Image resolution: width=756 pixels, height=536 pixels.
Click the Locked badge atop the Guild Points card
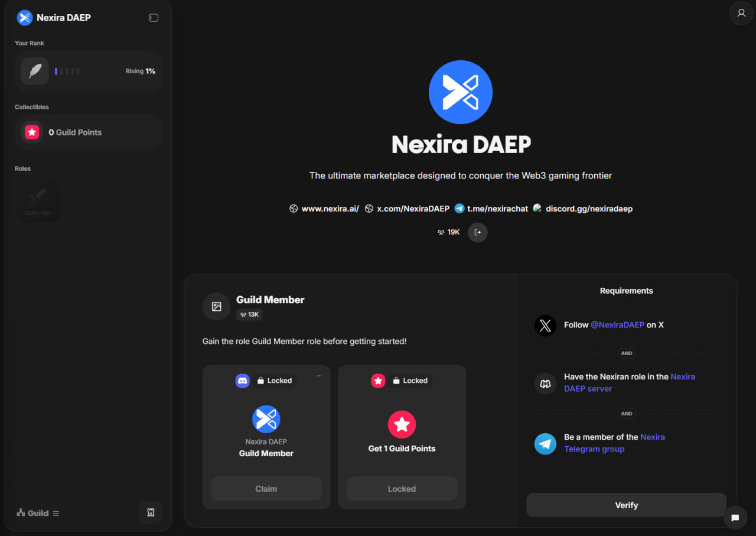(410, 381)
